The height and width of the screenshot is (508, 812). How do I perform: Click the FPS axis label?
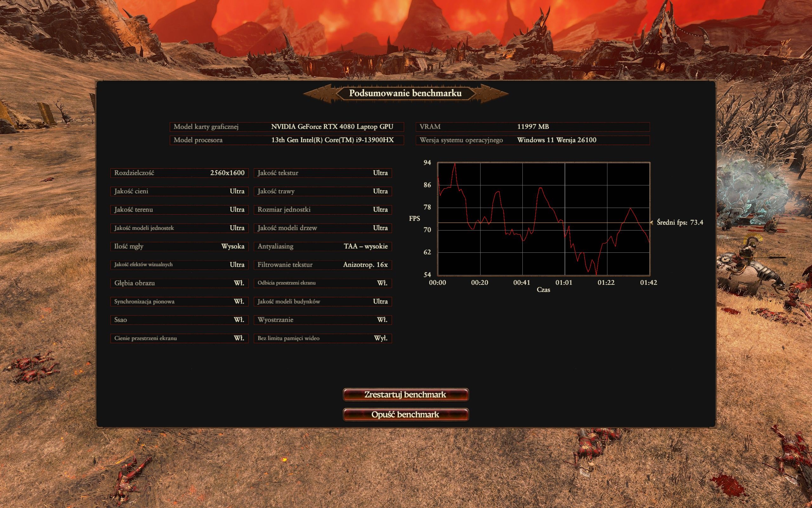tap(414, 218)
